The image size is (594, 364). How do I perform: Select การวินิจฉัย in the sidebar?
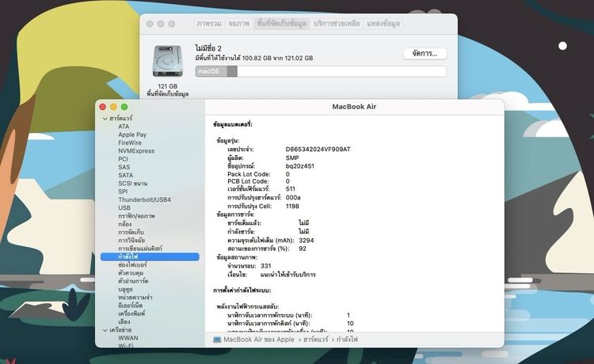click(131, 241)
